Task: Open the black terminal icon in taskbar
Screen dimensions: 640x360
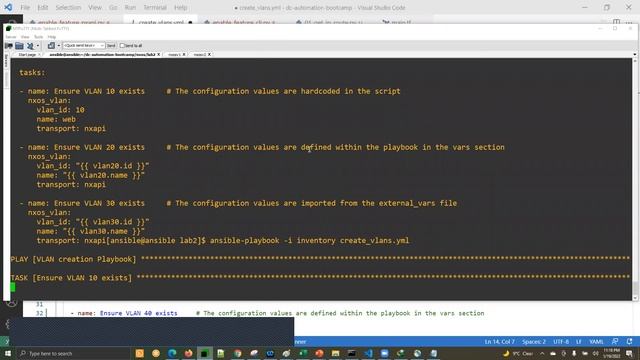Action: click(x=351, y=353)
